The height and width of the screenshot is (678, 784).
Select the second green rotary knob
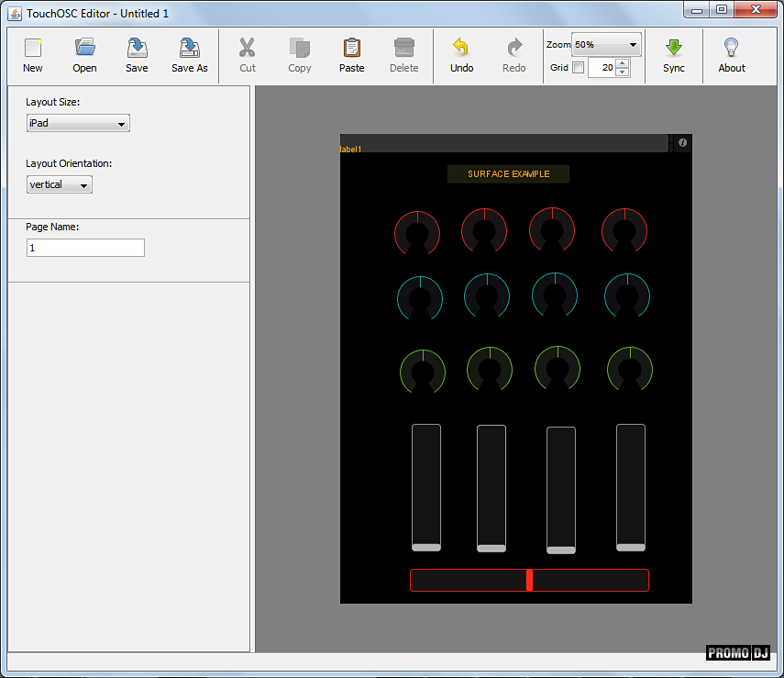[x=490, y=369]
